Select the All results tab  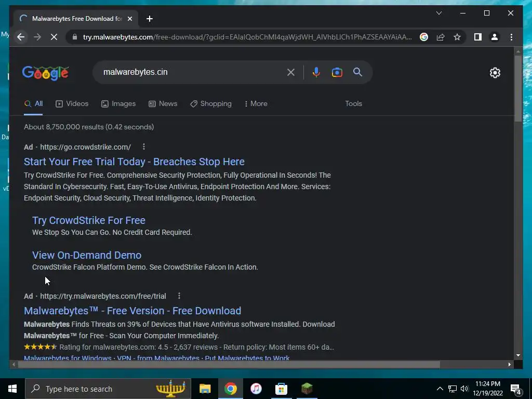[34, 103]
